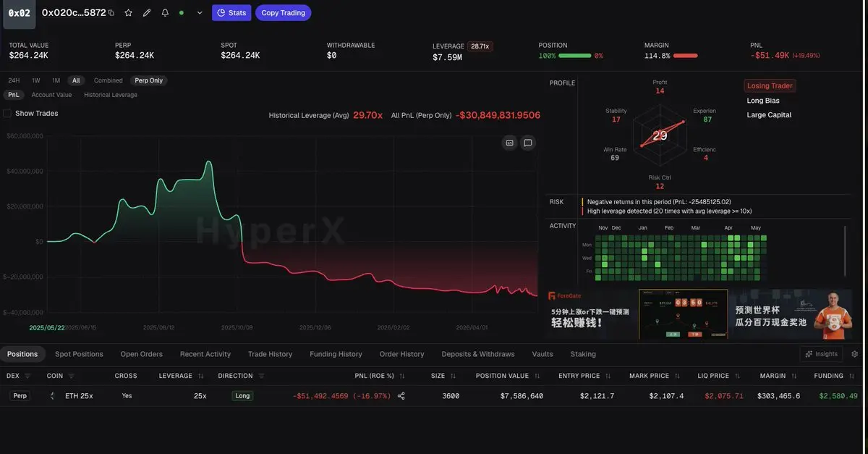Sort by MARGIN column arrows
This screenshot has width=868, height=454.
pyautogui.click(x=793, y=376)
